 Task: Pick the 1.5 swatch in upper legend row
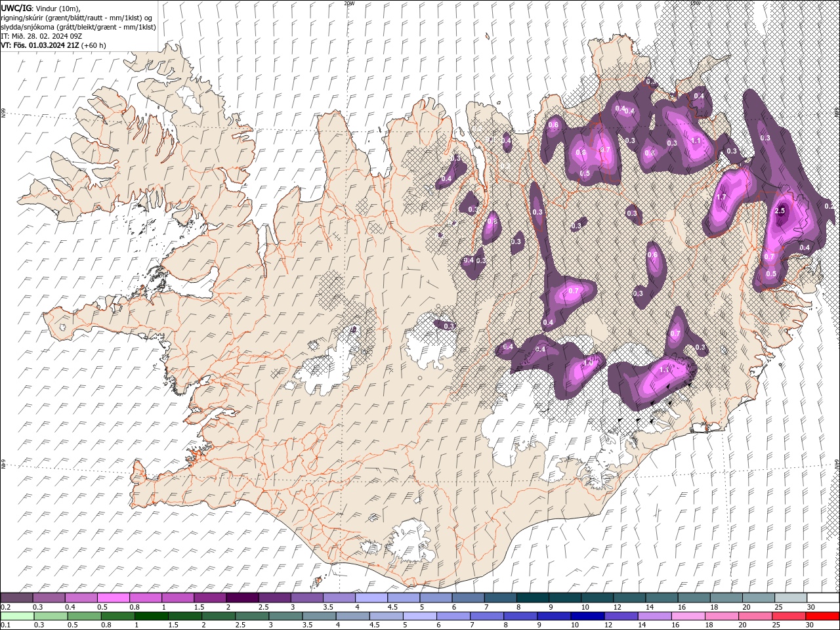coord(210,598)
